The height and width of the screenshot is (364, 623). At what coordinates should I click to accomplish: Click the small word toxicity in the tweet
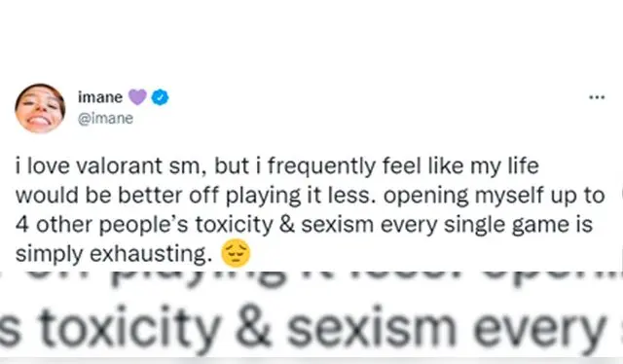coord(234,226)
